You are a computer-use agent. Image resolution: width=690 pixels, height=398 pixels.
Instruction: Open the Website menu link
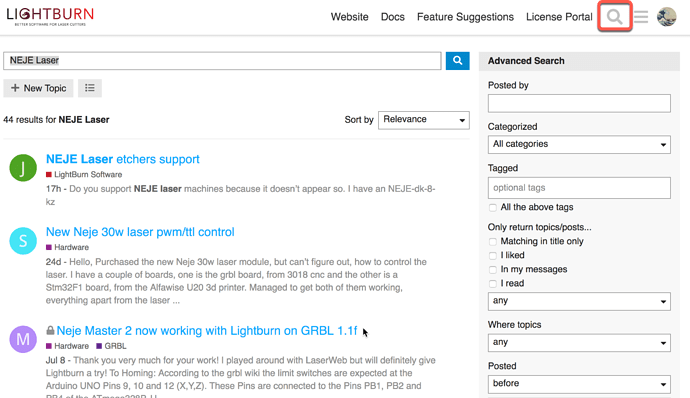(349, 17)
